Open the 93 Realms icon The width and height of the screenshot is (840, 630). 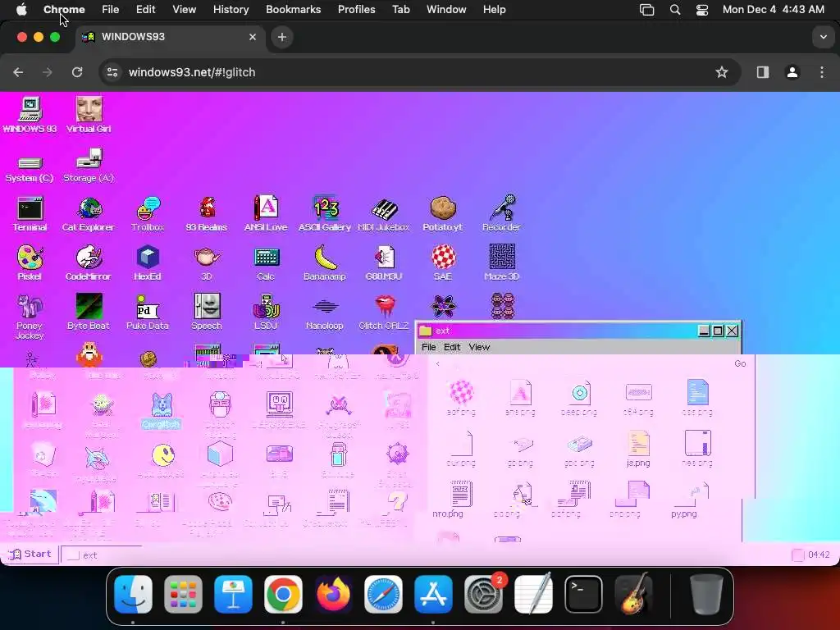pyautogui.click(x=206, y=214)
